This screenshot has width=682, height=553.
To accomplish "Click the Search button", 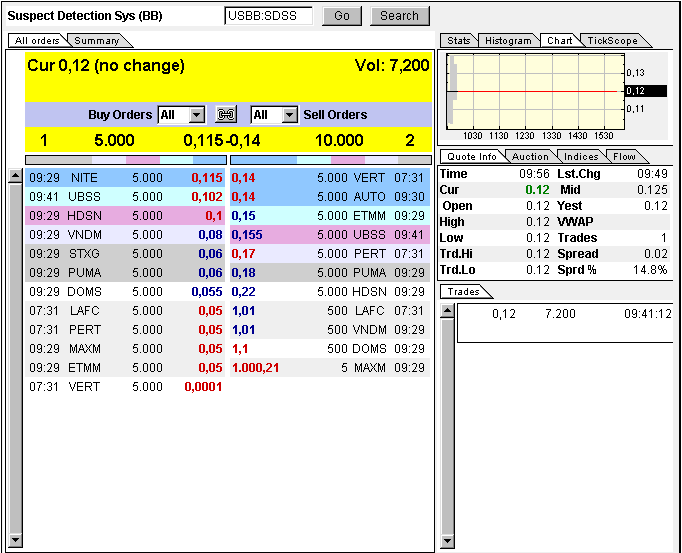I will click(x=399, y=16).
